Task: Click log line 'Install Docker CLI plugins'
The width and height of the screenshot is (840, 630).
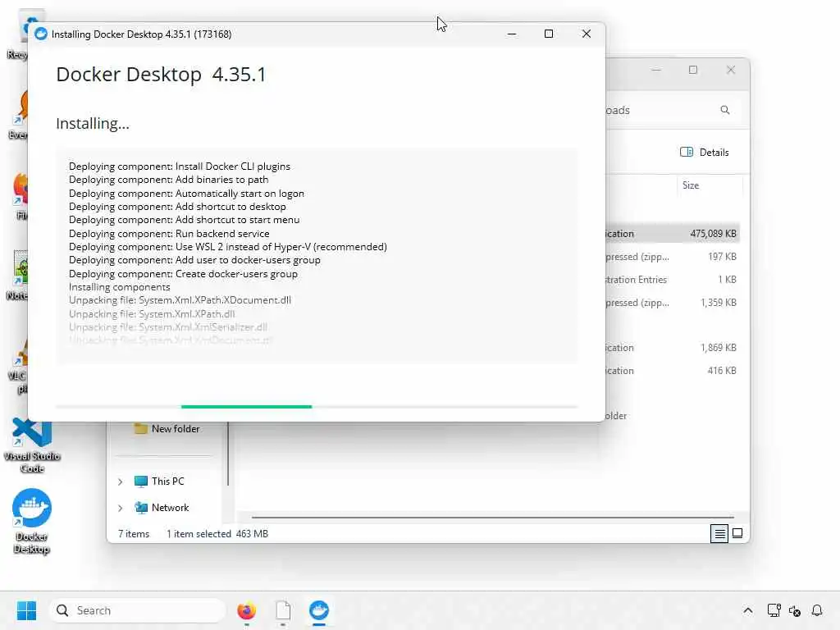Action: pyautogui.click(x=180, y=166)
